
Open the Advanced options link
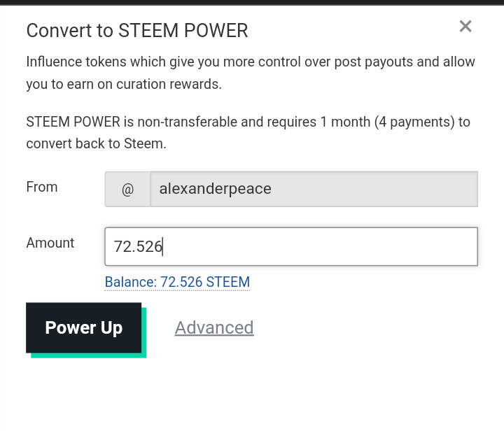[214, 327]
